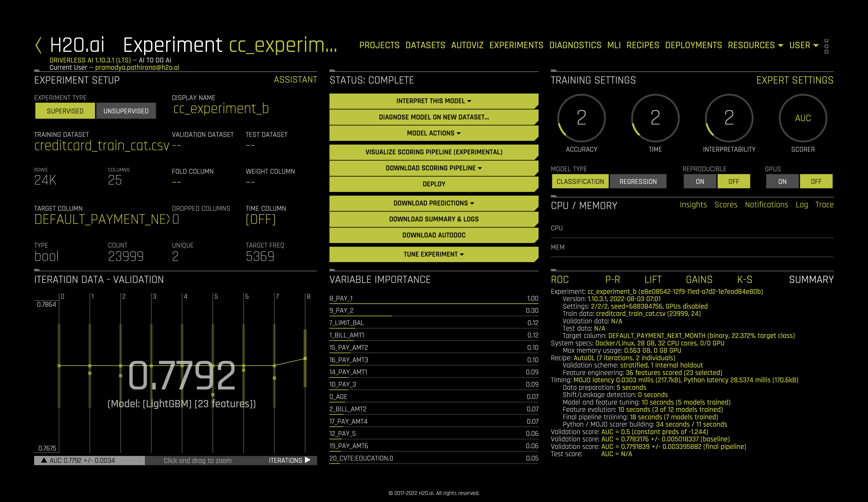
Task: Select the SUPERVISED experiment type
Action: tap(65, 111)
